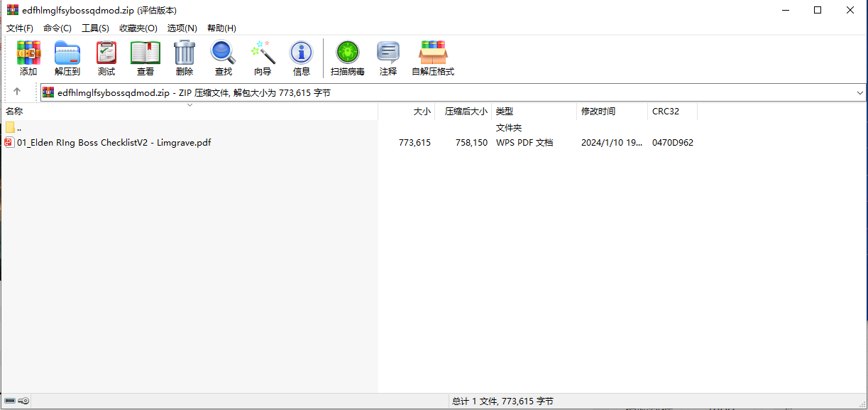Sort by the 压缩后大小 column header
Viewport: 868px width, 410px height.
[x=463, y=112]
